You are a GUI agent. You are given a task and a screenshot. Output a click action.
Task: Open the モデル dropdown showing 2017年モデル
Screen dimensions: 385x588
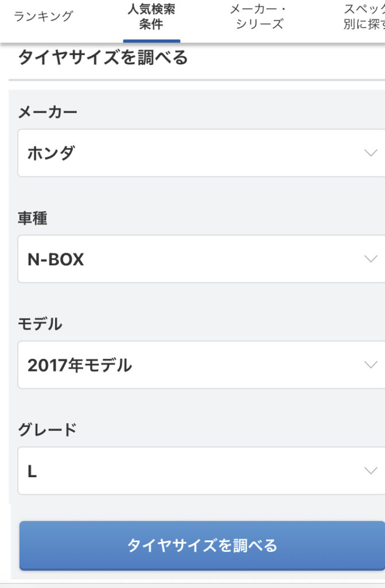195,365
